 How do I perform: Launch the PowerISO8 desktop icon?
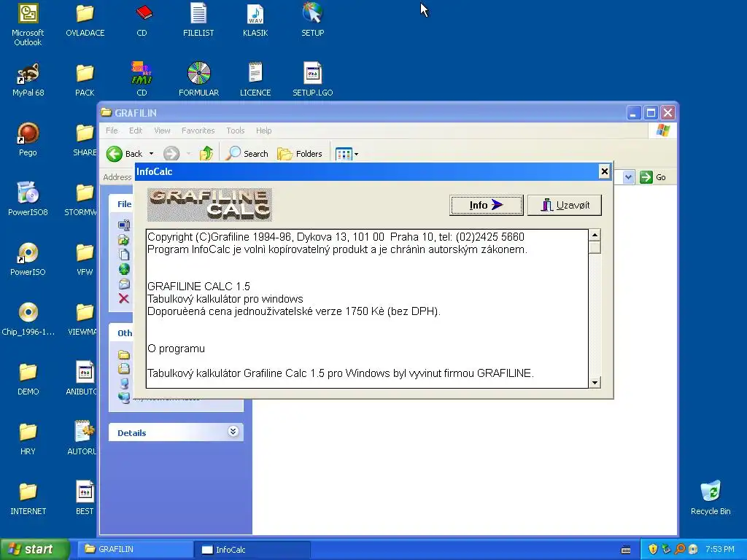pyautogui.click(x=28, y=200)
